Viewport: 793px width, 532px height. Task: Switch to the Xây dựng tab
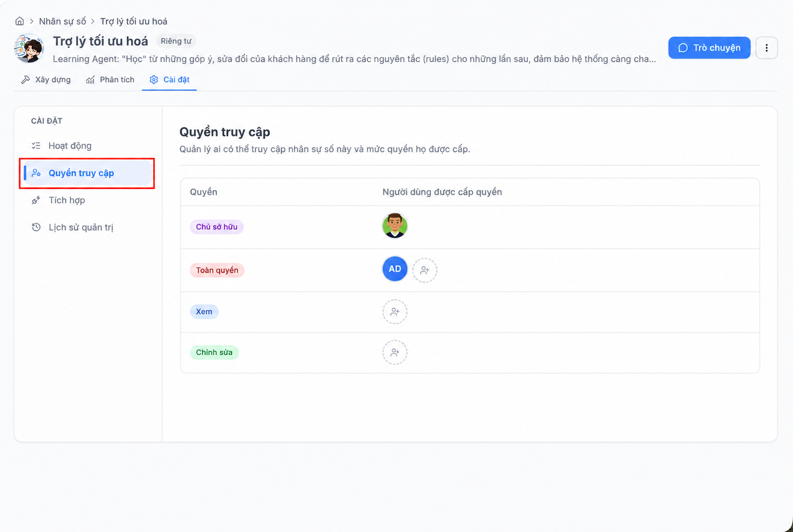click(x=46, y=79)
